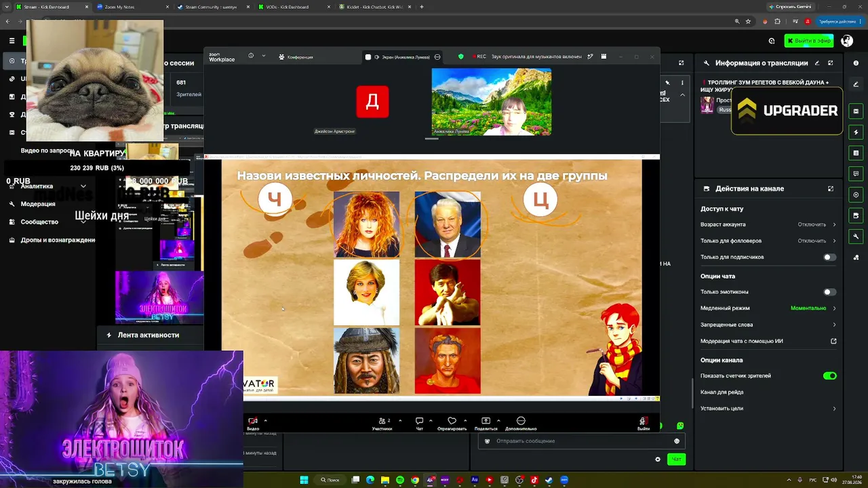868x488 pixels.
Task: Click the Zoom REC recording indicator
Action: click(x=478, y=57)
